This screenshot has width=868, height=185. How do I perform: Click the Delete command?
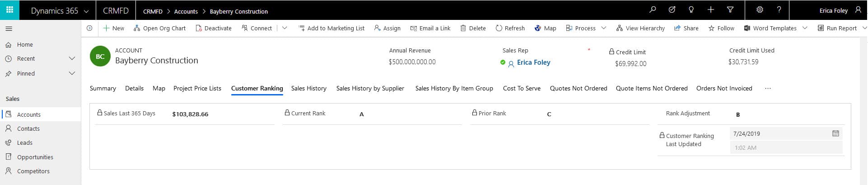point(473,28)
